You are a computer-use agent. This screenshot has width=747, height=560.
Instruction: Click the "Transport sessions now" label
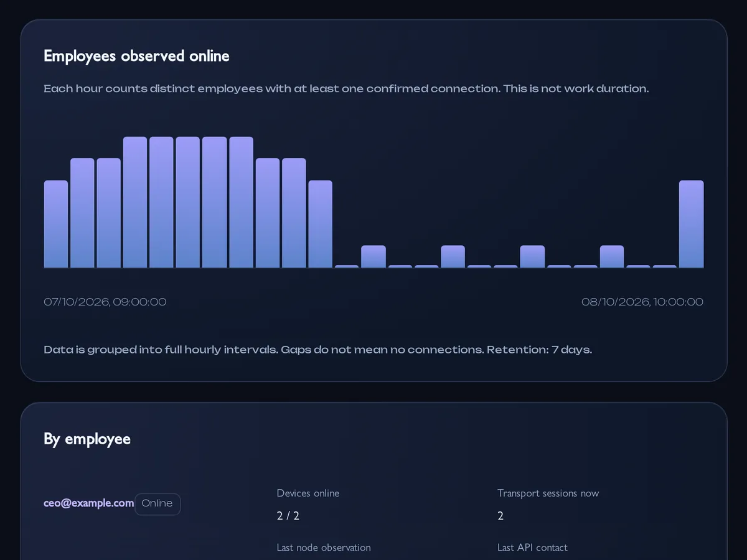click(548, 493)
